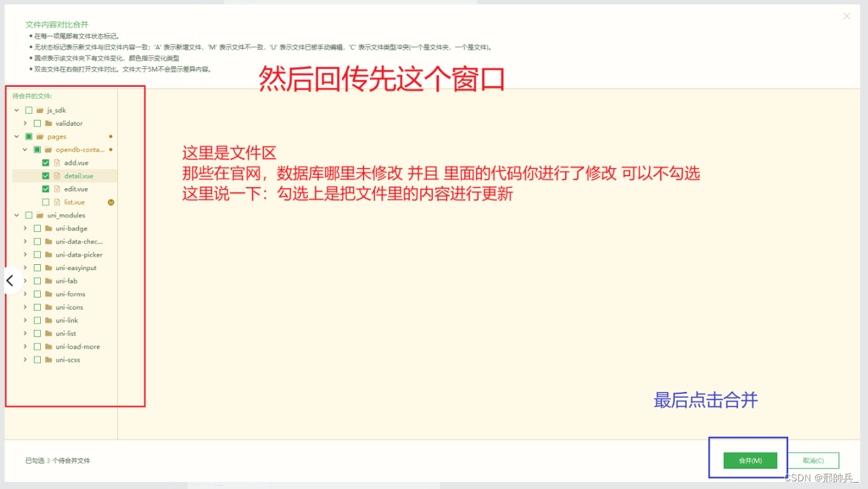Screen dimensions: 868x489
Task: Collapse the js_sdk tree node
Action: click(15, 110)
